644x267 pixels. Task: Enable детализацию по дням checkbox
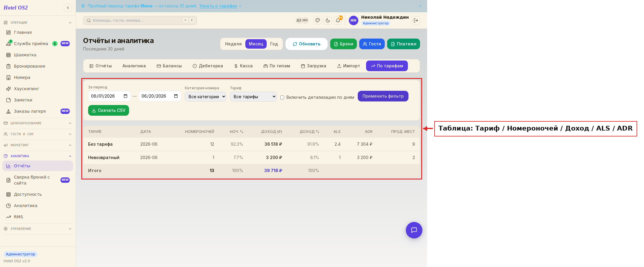pyautogui.click(x=282, y=97)
